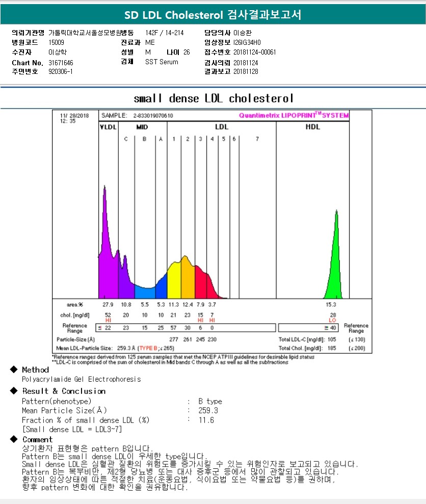Click the phenotype result B type
Screen dimensions: 426x504
point(210,402)
